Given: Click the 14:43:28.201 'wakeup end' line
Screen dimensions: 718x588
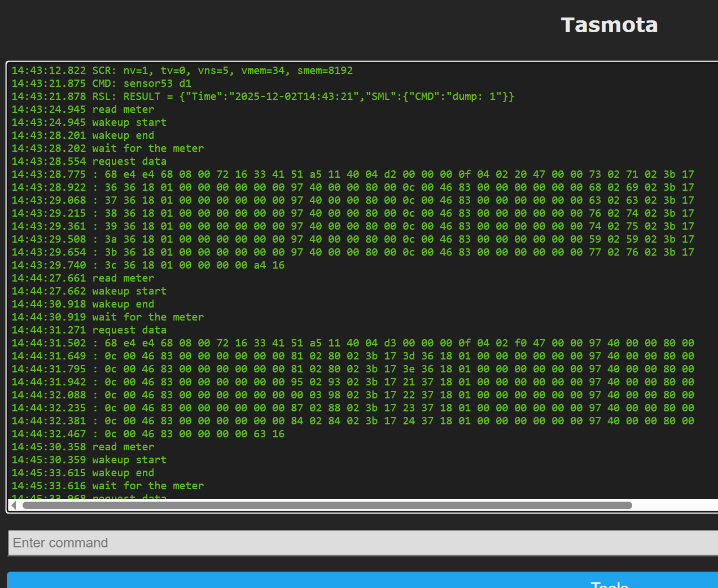Looking at the screenshot, I should click(x=83, y=135).
